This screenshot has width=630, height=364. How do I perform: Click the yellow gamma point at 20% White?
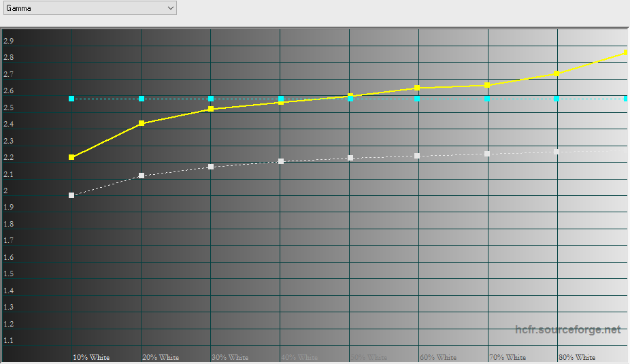(x=142, y=123)
